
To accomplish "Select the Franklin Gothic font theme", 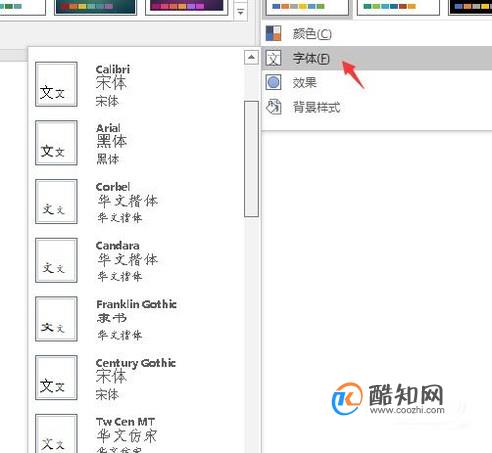I will tap(137, 319).
